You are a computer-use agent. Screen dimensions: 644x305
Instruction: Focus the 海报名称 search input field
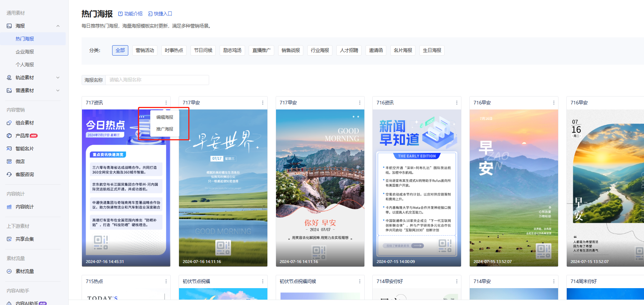coord(157,80)
